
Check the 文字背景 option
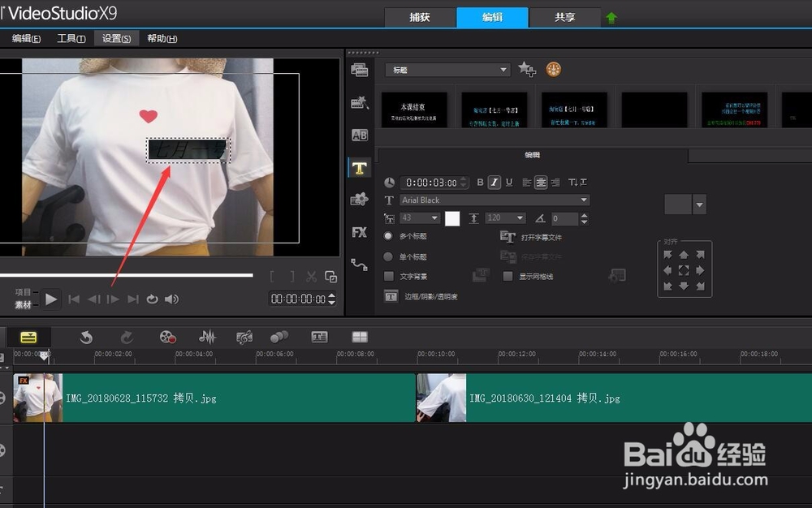point(388,276)
